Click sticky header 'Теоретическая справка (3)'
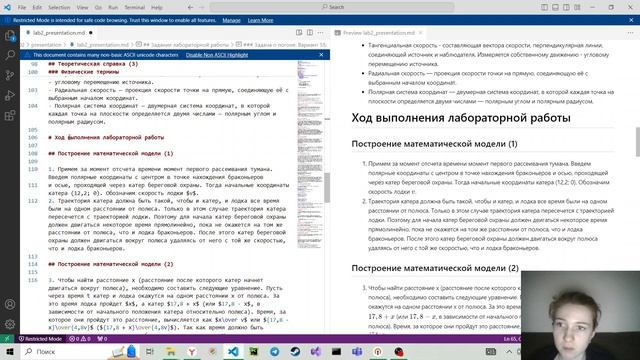This screenshot has height=360, width=640. [93, 64]
